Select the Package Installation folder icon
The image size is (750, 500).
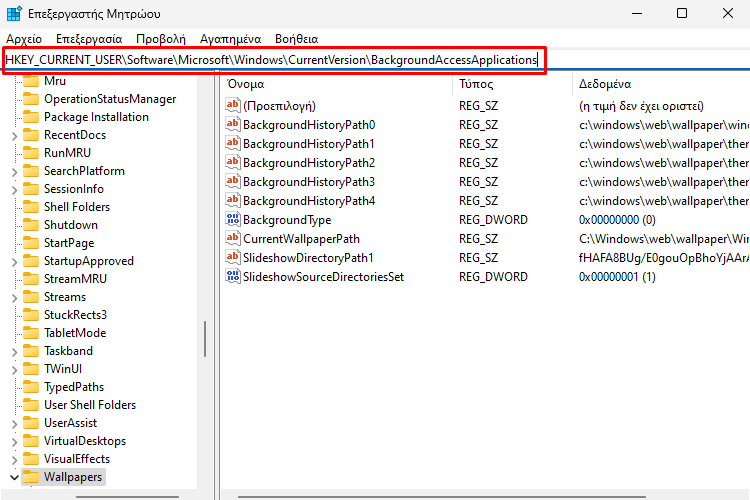(x=31, y=117)
